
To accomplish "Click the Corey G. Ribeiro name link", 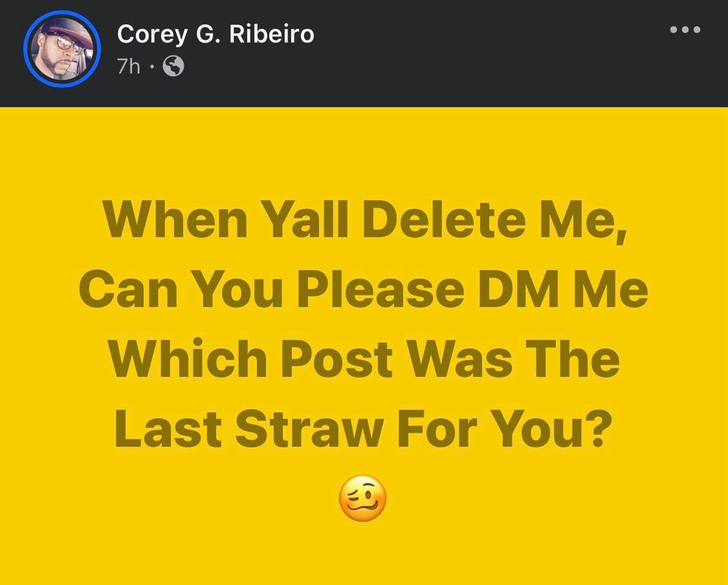I will click(215, 33).
